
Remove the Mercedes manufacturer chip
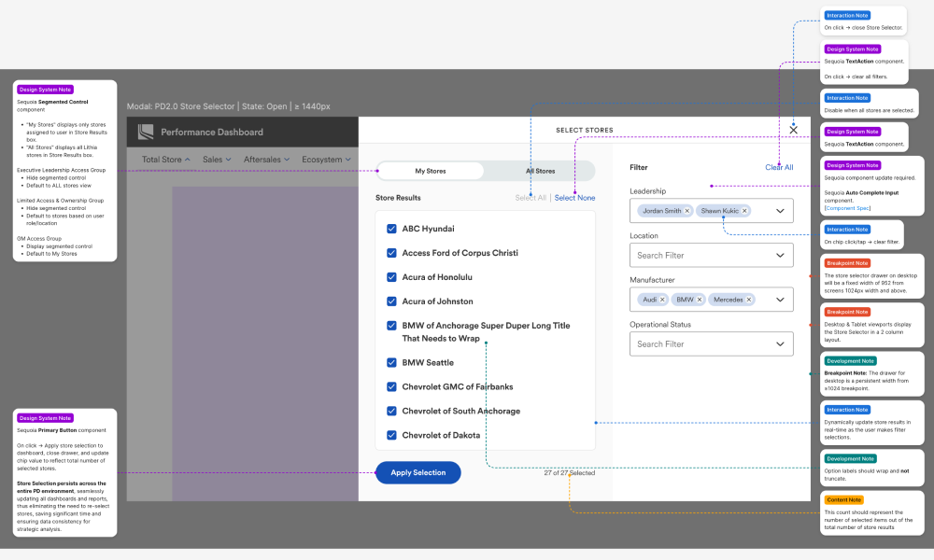click(x=748, y=300)
